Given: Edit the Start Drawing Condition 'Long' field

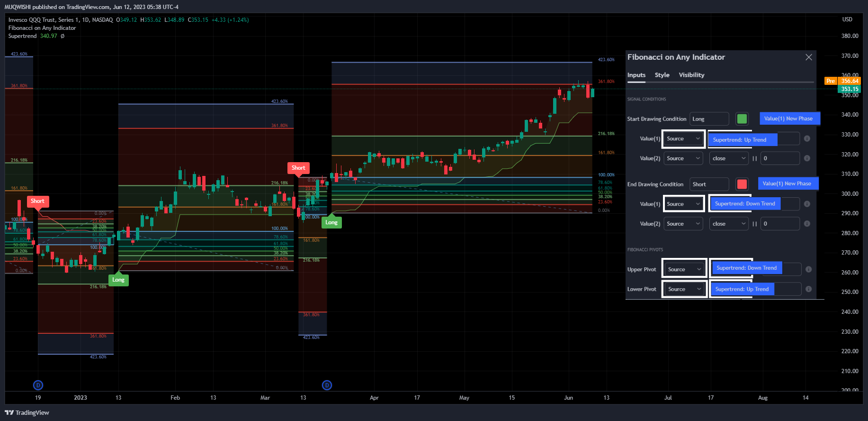Looking at the screenshot, I should pos(709,119).
